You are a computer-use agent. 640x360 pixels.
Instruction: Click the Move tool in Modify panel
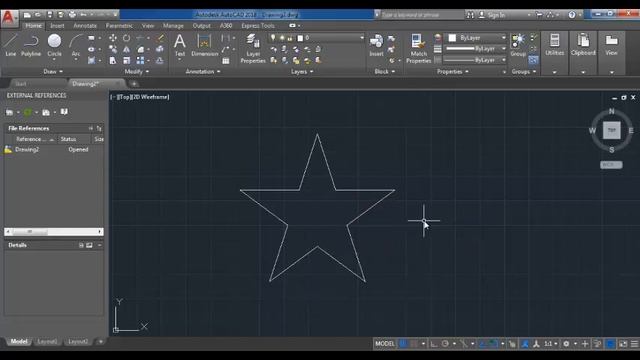pos(113,38)
